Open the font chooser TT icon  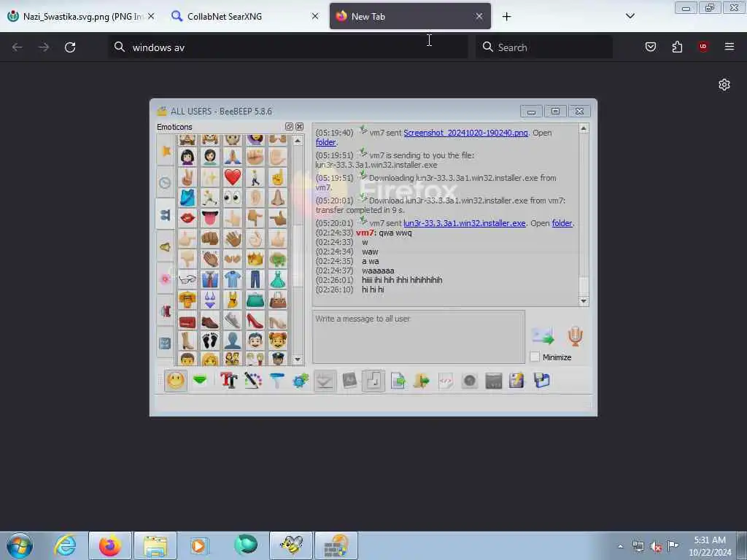click(228, 381)
